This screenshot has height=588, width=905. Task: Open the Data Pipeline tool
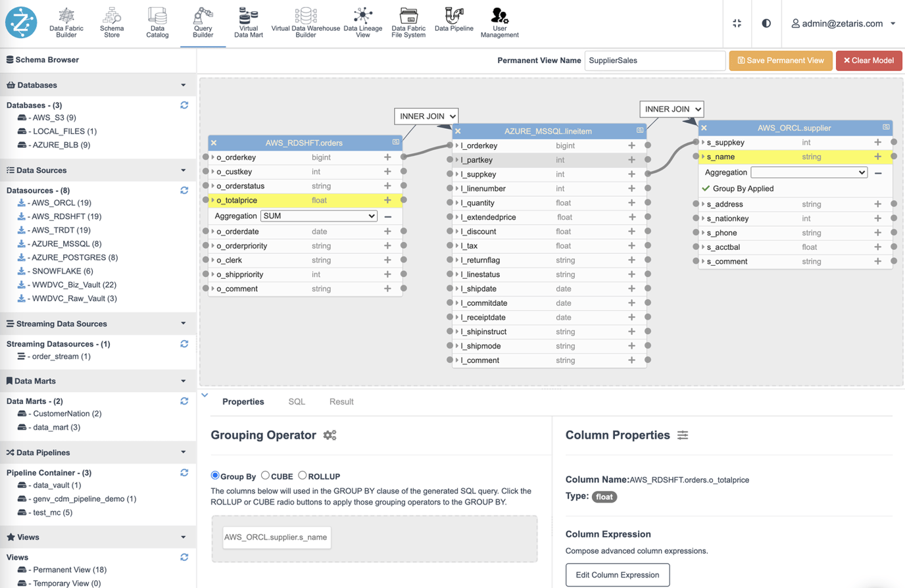pyautogui.click(x=454, y=20)
